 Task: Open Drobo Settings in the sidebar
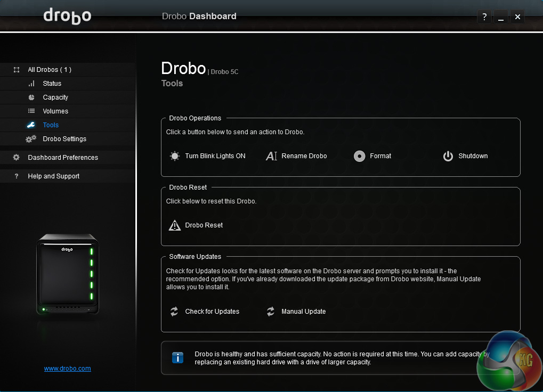click(x=64, y=139)
